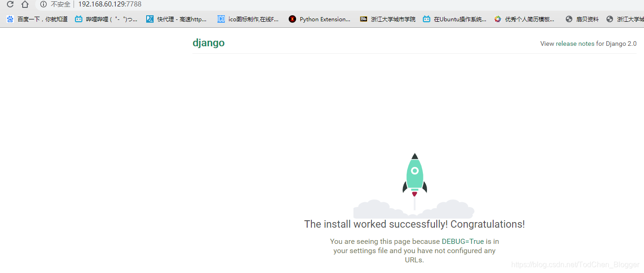The width and height of the screenshot is (644, 273).
Task: Open the ico图标制作 bookmark
Action: [248, 19]
